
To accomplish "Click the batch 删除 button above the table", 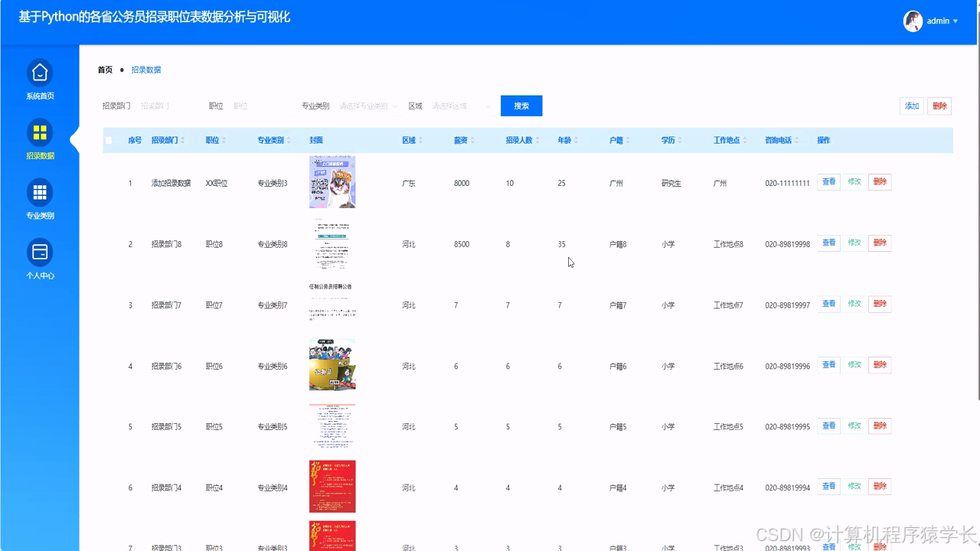I will pyautogui.click(x=939, y=106).
